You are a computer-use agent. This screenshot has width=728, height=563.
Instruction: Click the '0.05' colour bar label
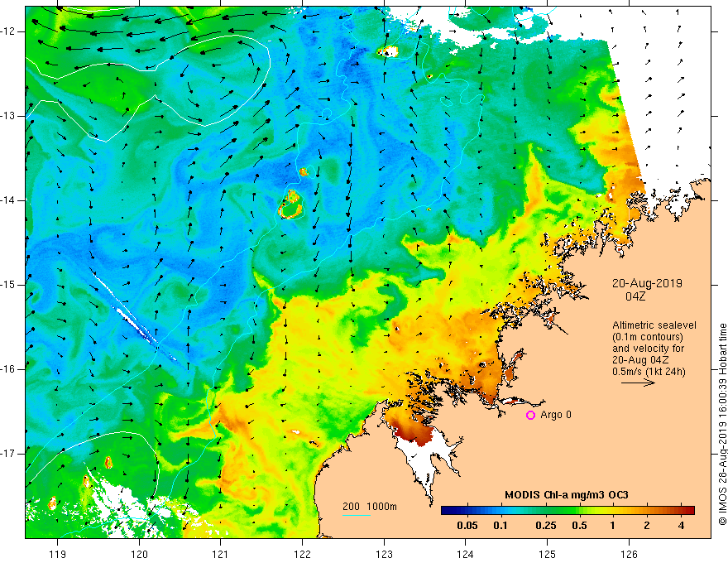click(x=467, y=526)
